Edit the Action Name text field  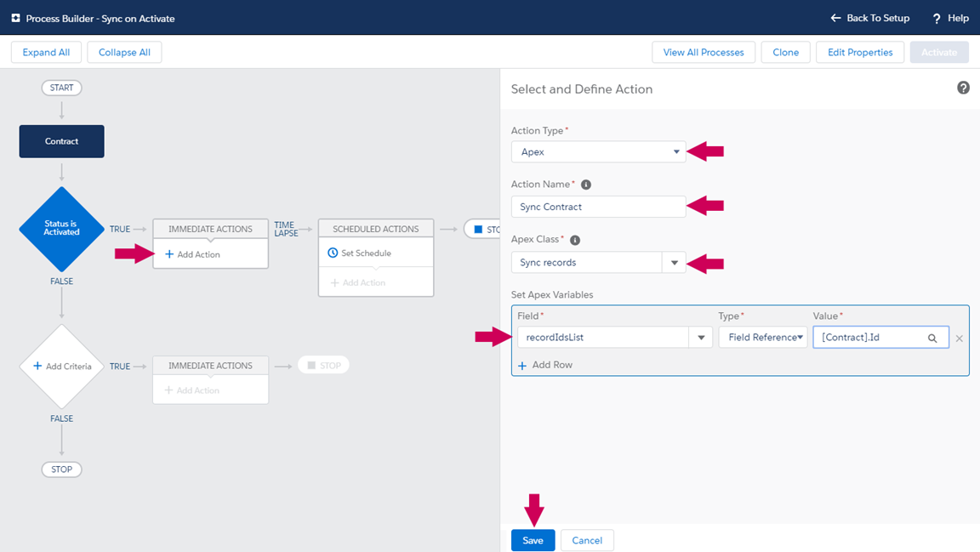coord(598,207)
